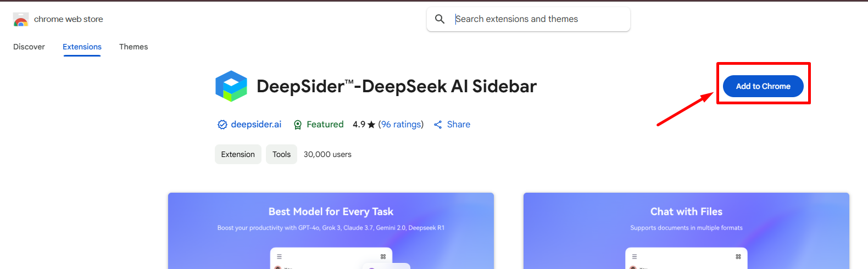The width and height of the screenshot is (868, 269).
Task: Click the Featured award ribbon icon
Action: click(x=298, y=125)
